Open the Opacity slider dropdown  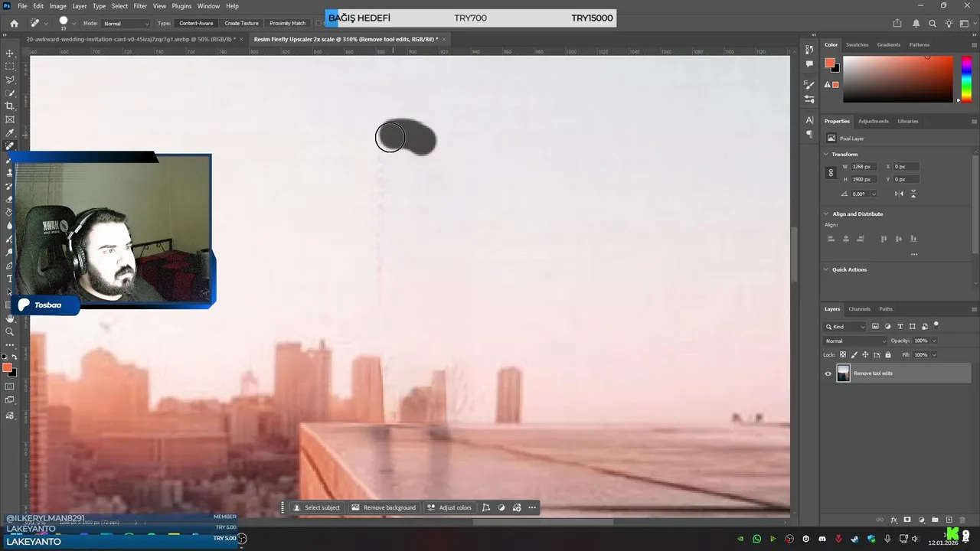(x=933, y=341)
